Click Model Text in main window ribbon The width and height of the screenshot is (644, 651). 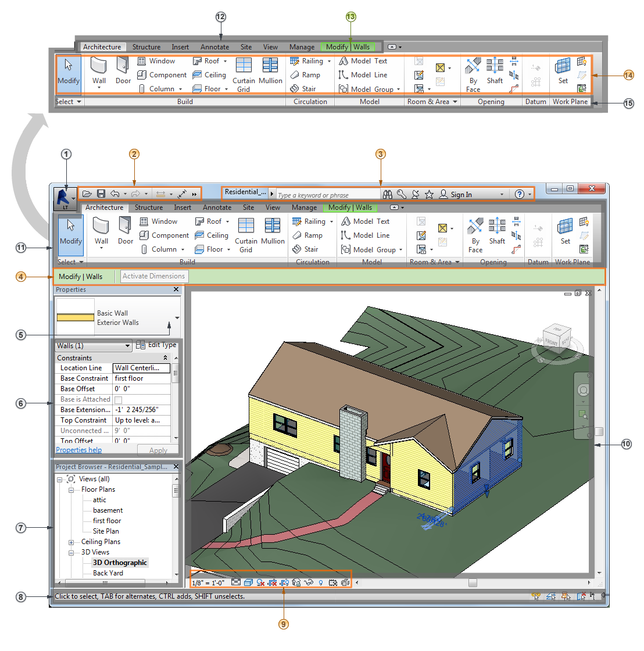click(366, 221)
